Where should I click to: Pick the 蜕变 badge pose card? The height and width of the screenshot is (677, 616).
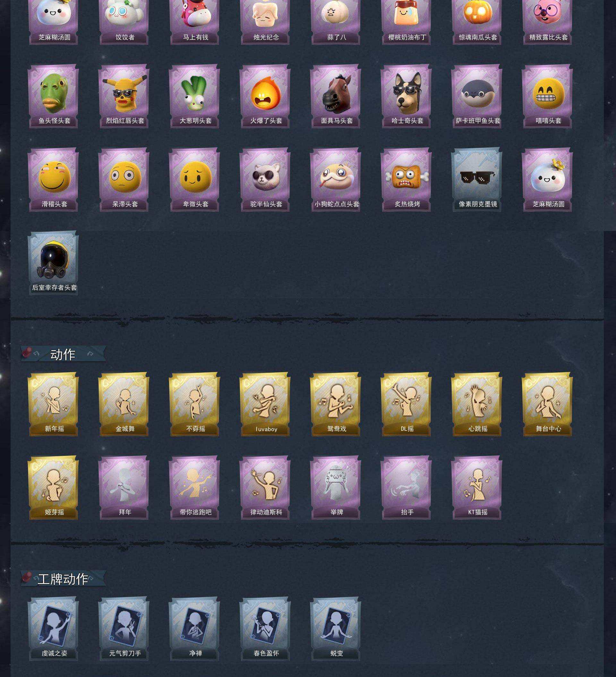click(336, 629)
